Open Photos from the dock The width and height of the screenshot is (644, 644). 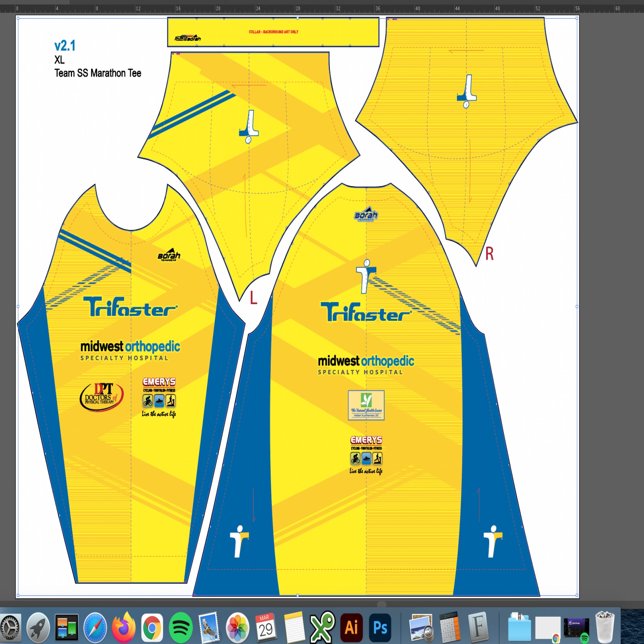[x=237, y=628]
